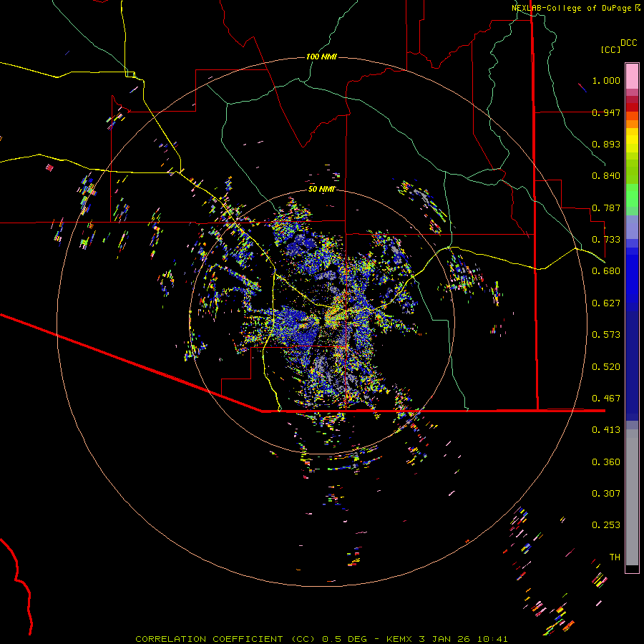Click the red segment of the color bar
This screenshot has width=644, height=644.
pos(632,107)
